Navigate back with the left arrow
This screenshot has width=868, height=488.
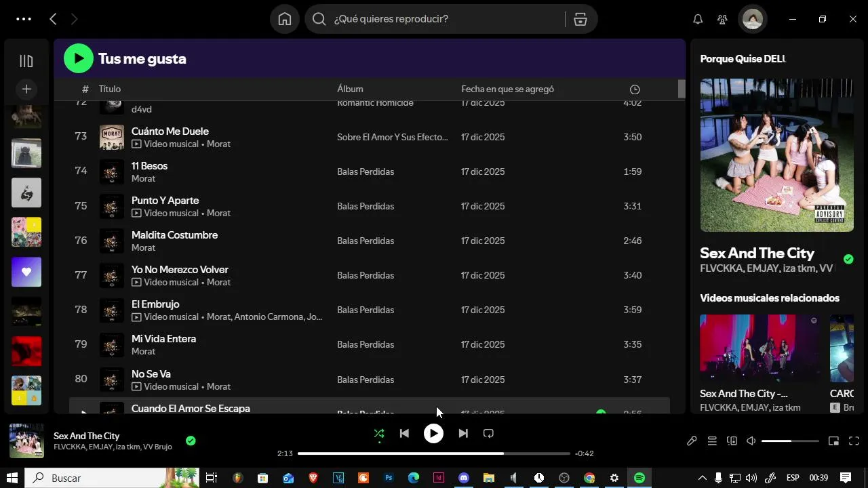click(x=53, y=19)
